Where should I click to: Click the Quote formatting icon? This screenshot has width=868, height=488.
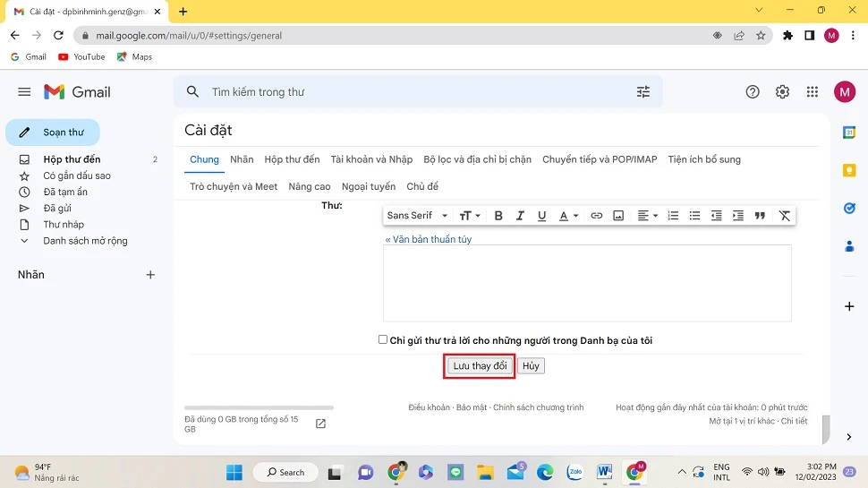[x=760, y=216]
